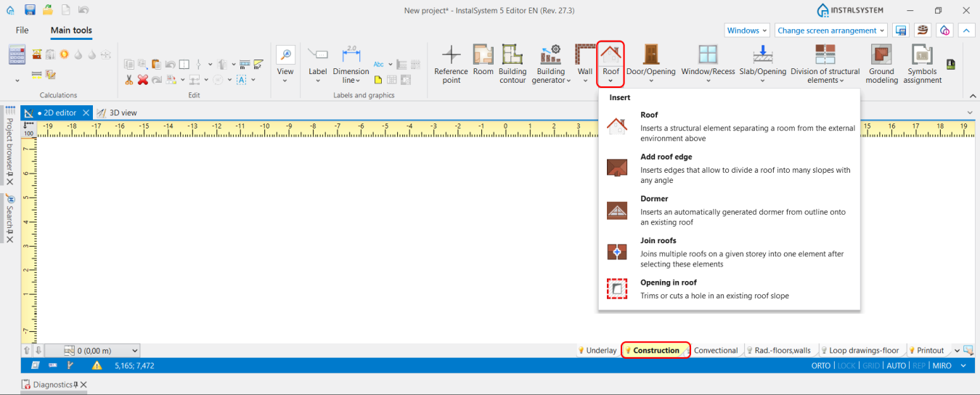Select the Wall tool

click(x=585, y=64)
